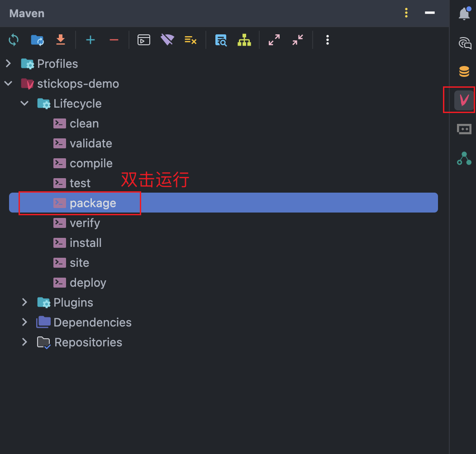476x454 pixels.
Task: Open the Maven toolbar kebab menu
Action: point(327,40)
